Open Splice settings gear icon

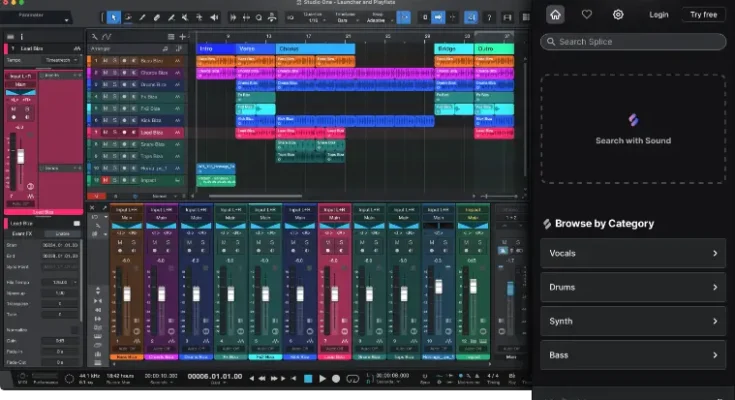pyautogui.click(x=618, y=14)
